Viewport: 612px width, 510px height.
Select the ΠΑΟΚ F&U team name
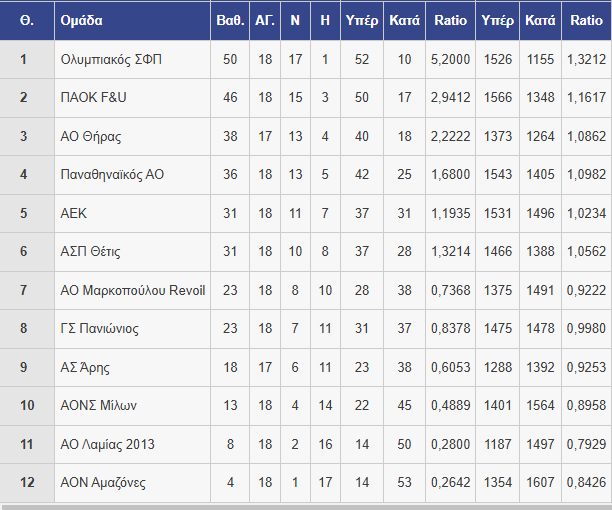93,97
